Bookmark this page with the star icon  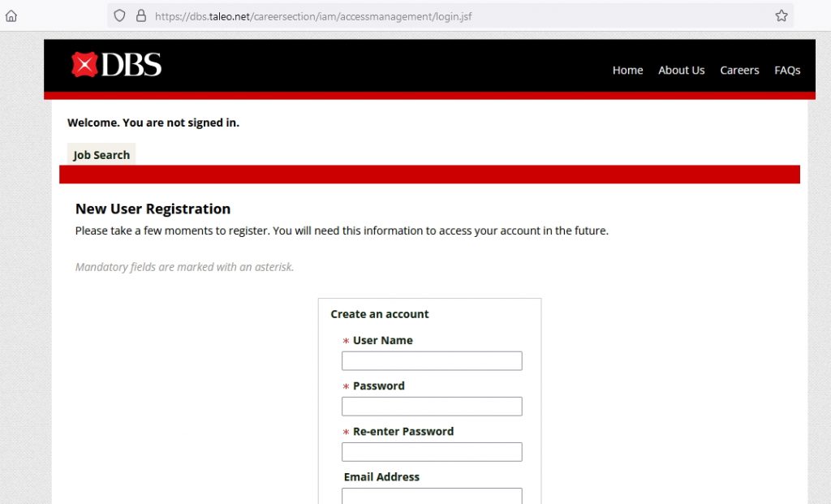781,15
